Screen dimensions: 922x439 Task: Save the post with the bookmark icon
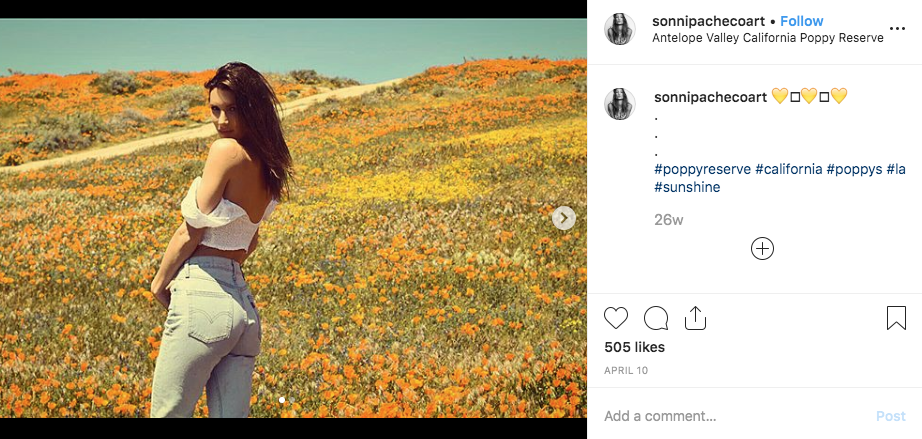click(x=896, y=319)
